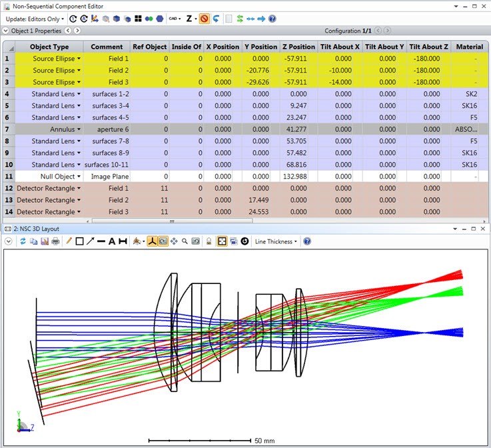The image size is (491, 448).
Task: Click the blue hexagon icon in editor toolbar
Action: (160, 19)
